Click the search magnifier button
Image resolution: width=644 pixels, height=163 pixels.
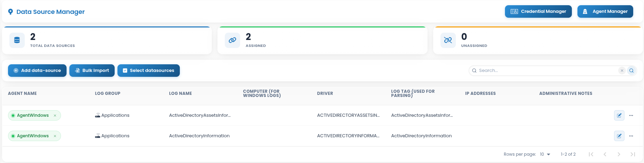(631, 71)
